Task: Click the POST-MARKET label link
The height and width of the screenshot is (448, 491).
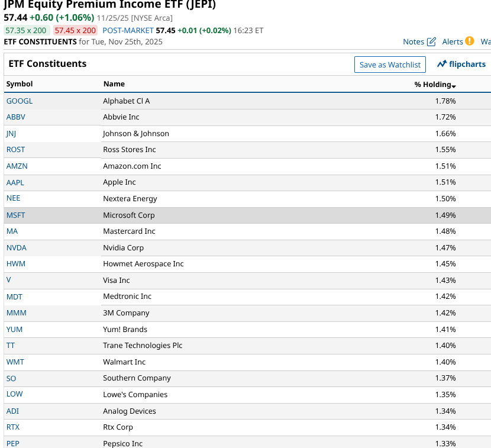Action: [128, 30]
